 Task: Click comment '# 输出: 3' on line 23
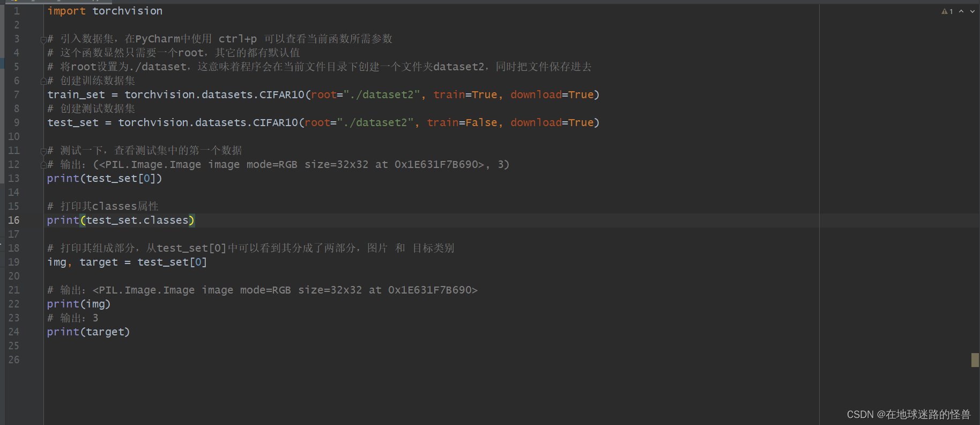[x=73, y=318]
